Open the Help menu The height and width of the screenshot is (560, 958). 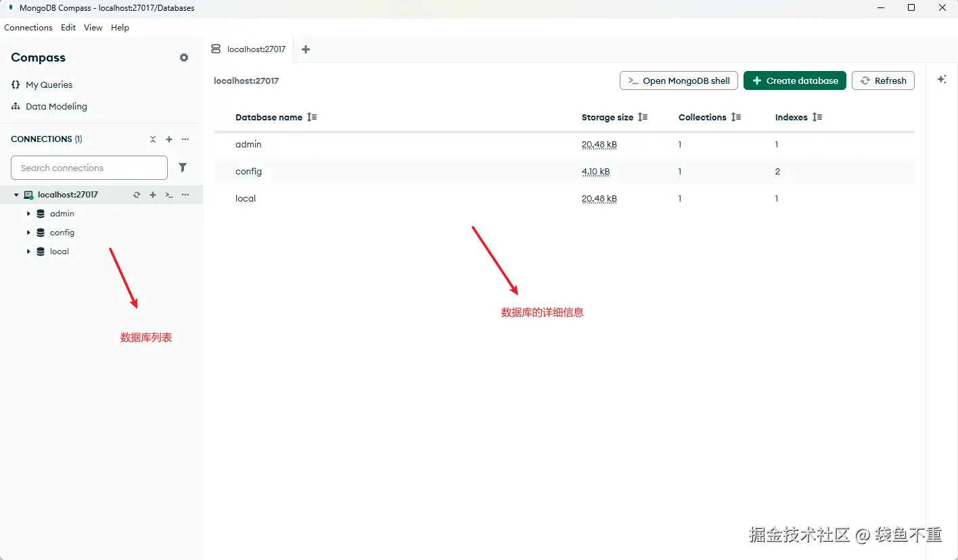click(120, 28)
